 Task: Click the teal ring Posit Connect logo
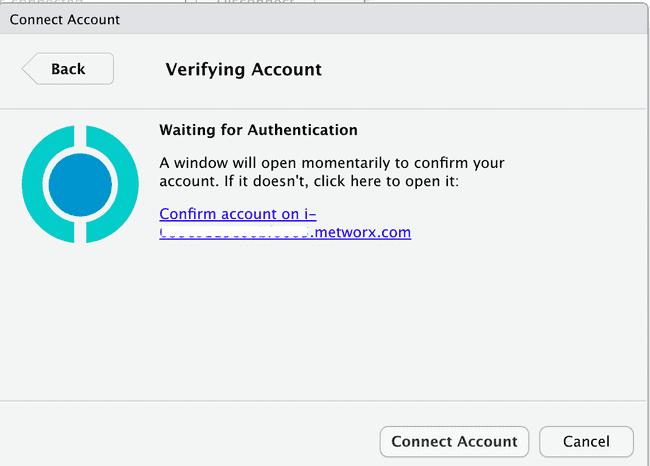click(80, 184)
